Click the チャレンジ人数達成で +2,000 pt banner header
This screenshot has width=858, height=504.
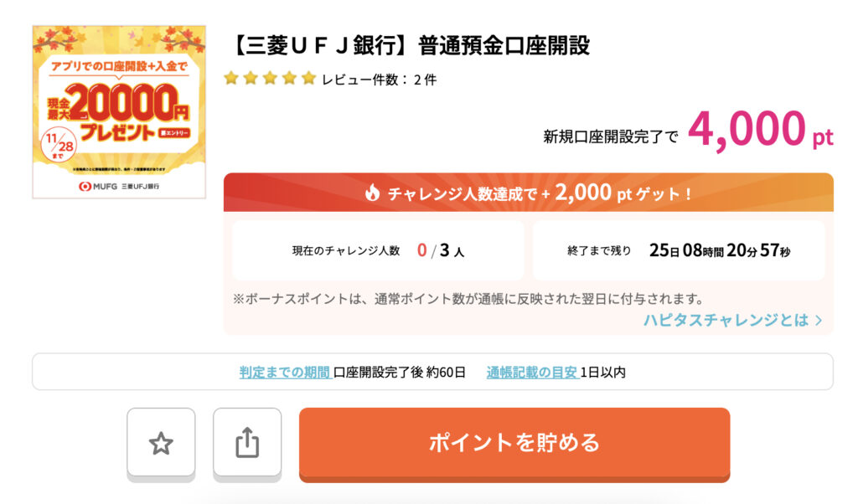pyautogui.click(x=528, y=193)
